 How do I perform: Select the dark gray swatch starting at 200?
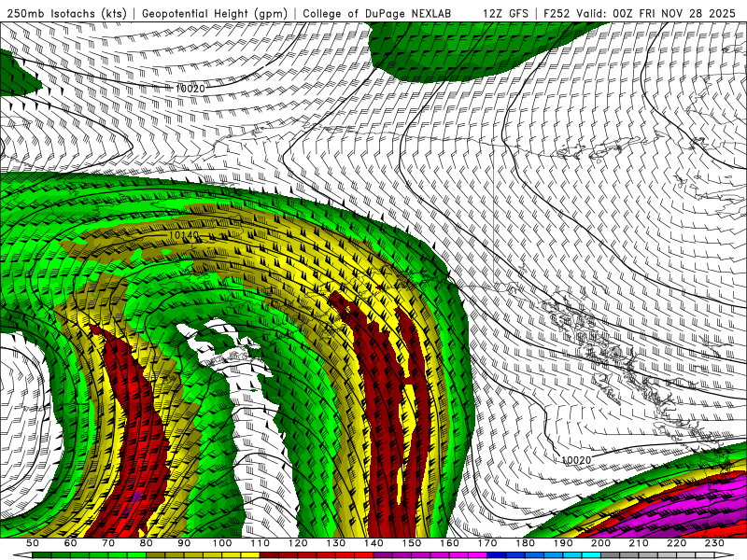(611, 555)
